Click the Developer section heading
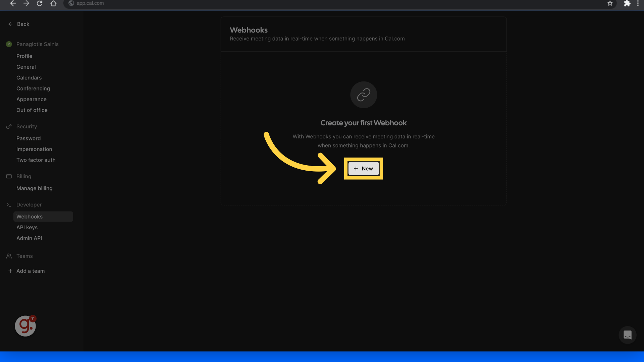 coord(29,204)
